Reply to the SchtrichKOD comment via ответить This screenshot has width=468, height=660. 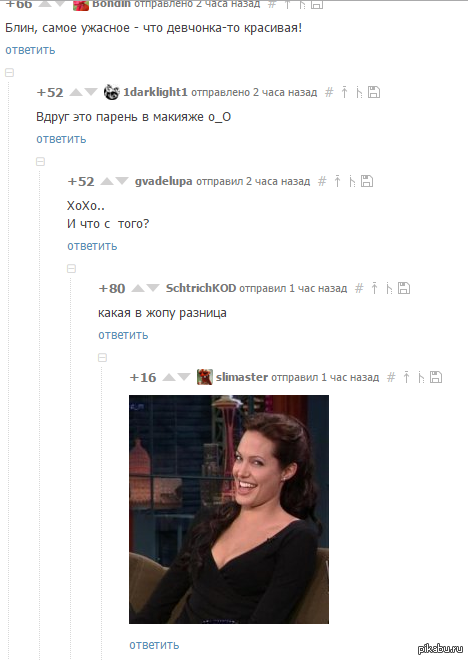123,335
